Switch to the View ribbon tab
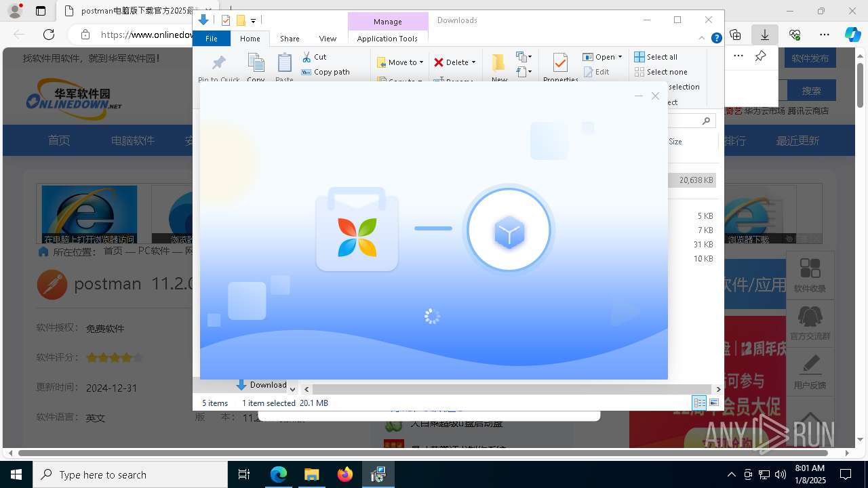This screenshot has width=868, height=488. [x=328, y=39]
